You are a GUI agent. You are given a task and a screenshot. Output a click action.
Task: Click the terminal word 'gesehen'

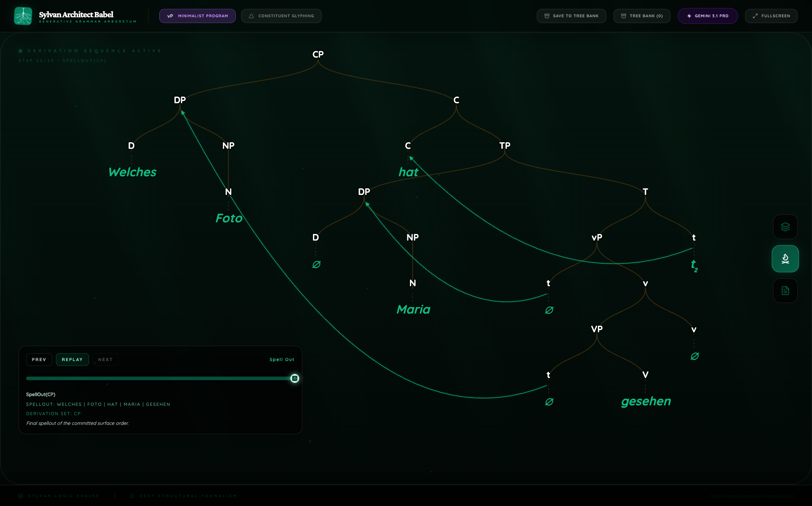(646, 401)
